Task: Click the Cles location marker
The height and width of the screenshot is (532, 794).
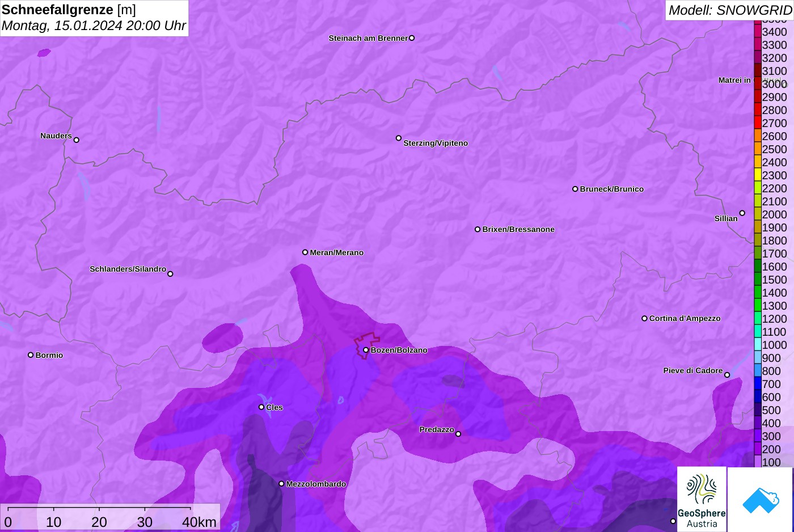Action: [x=261, y=407]
